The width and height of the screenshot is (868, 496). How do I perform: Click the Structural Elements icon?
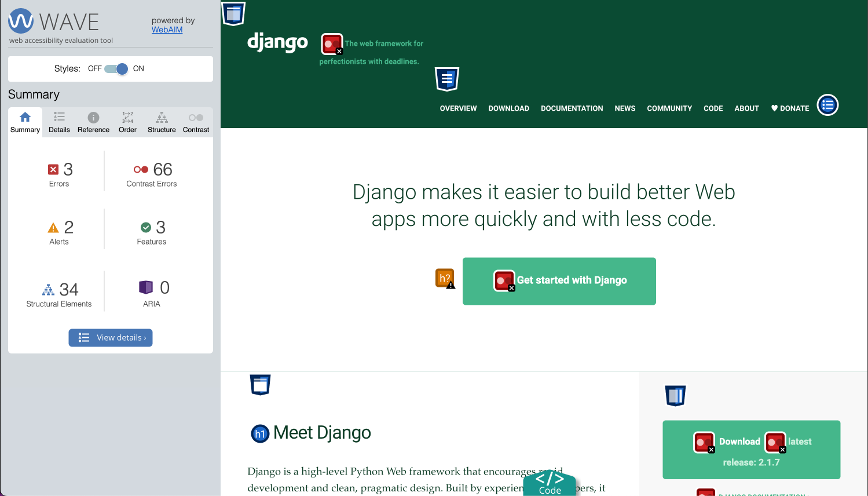coord(49,289)
